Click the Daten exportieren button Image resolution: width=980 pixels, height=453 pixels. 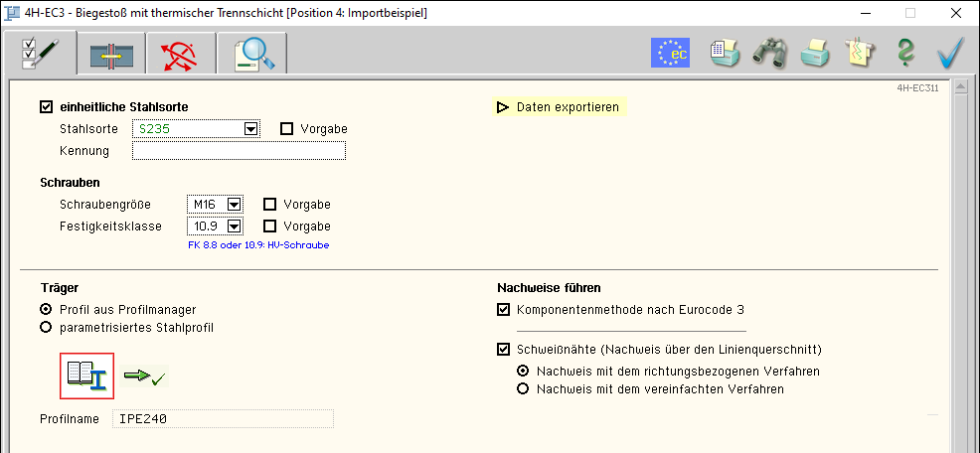point(561,107)
